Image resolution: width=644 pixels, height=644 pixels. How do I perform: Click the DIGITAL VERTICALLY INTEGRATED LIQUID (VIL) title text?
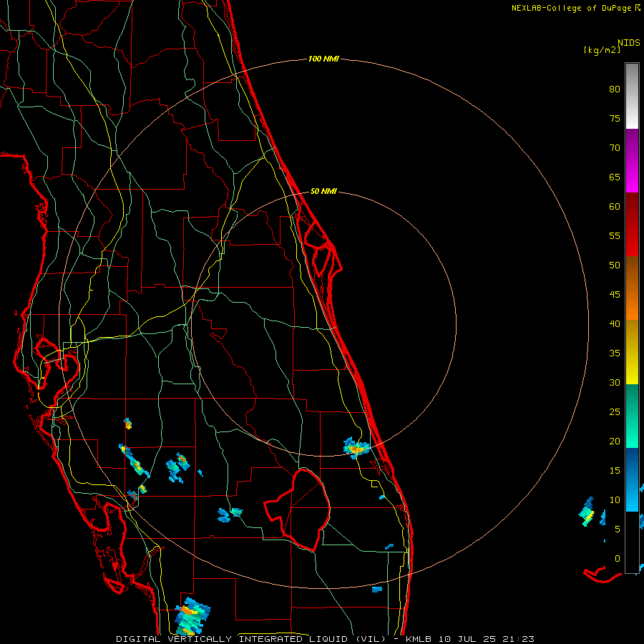(x=250, y=639)
